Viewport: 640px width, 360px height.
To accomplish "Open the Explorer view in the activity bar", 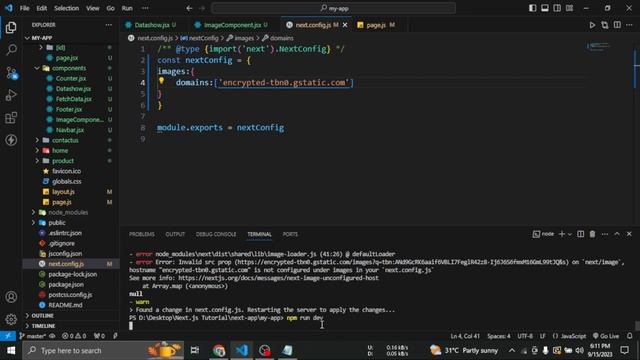I will point(11,27).
